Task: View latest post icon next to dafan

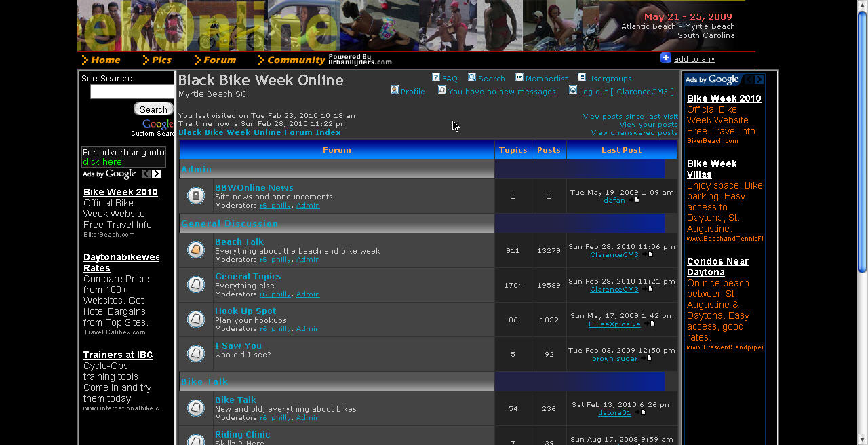Action: pos(633,200)
